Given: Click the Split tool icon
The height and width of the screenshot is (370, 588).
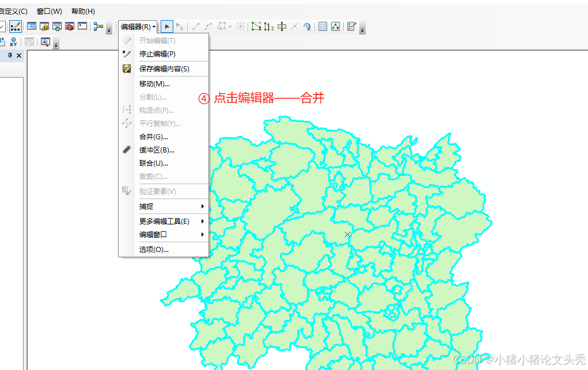Looking at the screenshot, I should [x=295, y=26].
